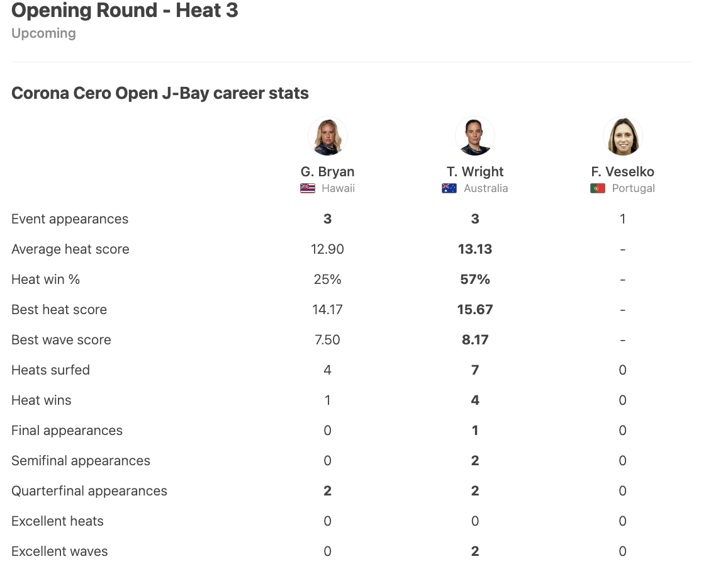Open G. Bryan's profile photo
706x588 pixels.
[327, 136]
